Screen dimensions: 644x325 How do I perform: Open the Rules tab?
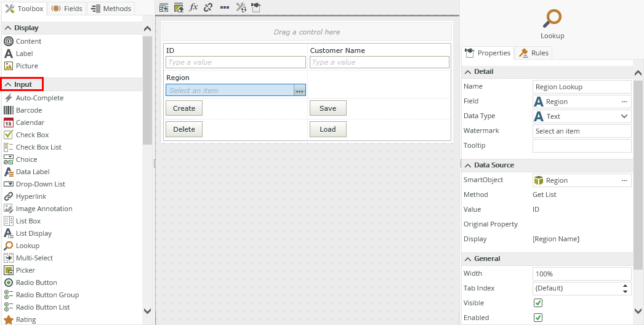click(533, 53)
